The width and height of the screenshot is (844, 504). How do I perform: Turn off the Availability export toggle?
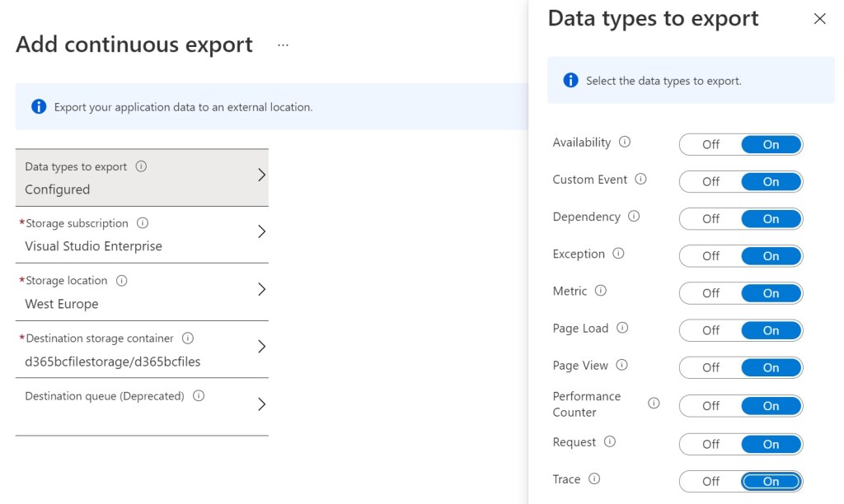[709, 144]
